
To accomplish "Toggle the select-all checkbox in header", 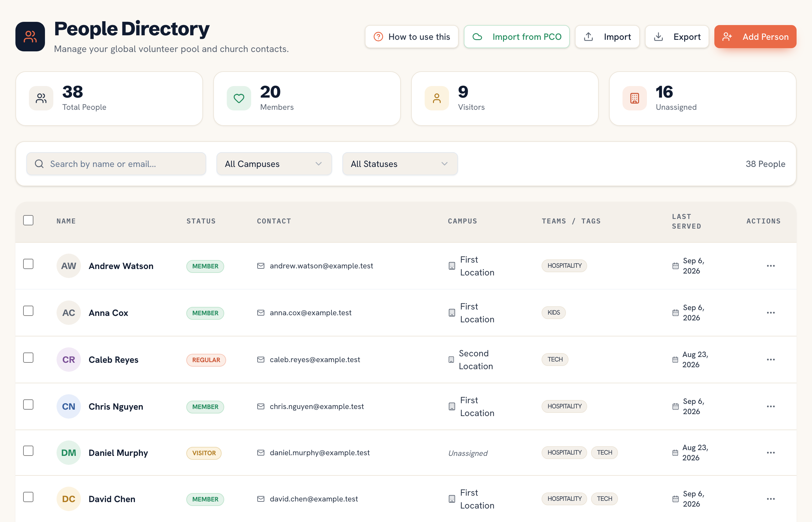I will tap(28, 220).
